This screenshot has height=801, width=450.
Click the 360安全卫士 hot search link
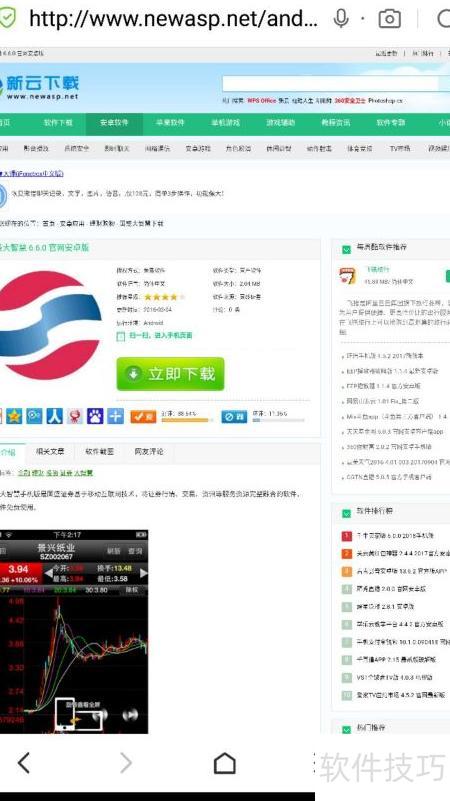[x=350, y=101]
